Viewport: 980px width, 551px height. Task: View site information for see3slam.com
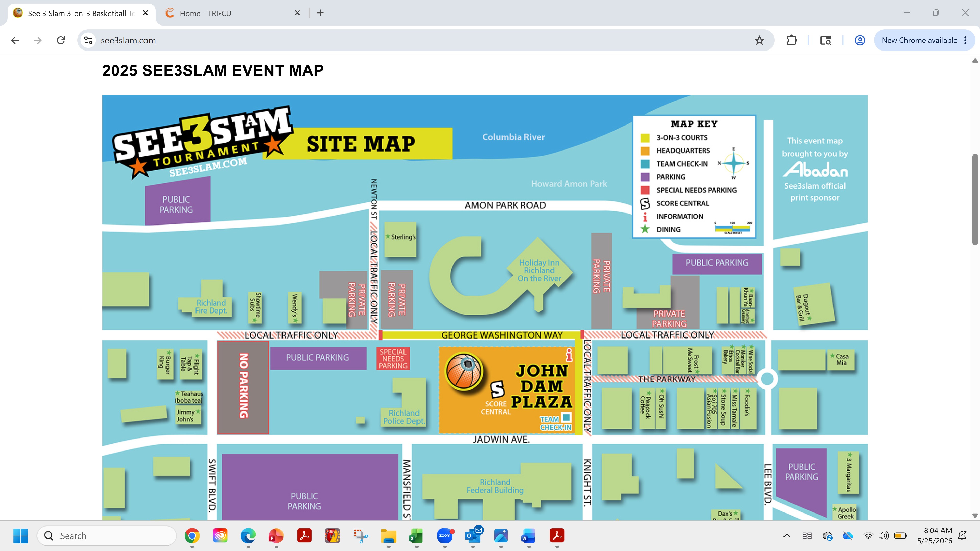(89, 40)
